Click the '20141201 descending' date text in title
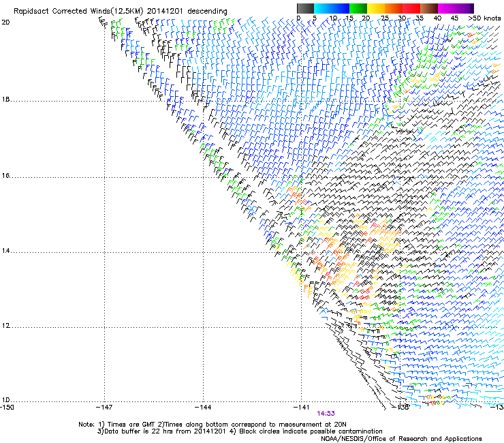The width and height of the screenshot is (504, 443). coord(187,12)
